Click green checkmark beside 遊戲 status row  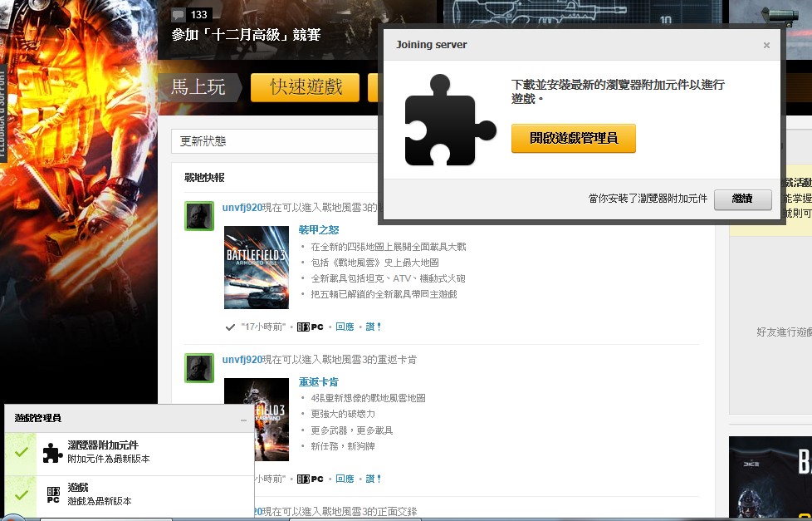pyautogui.click(x=22, y=494)
